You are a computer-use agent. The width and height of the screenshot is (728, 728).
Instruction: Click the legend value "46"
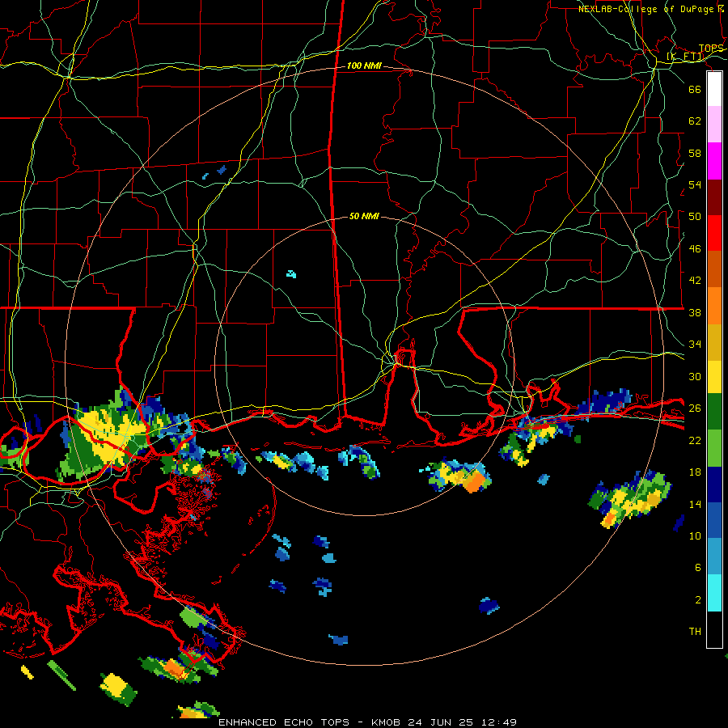[x=695, y=249]
